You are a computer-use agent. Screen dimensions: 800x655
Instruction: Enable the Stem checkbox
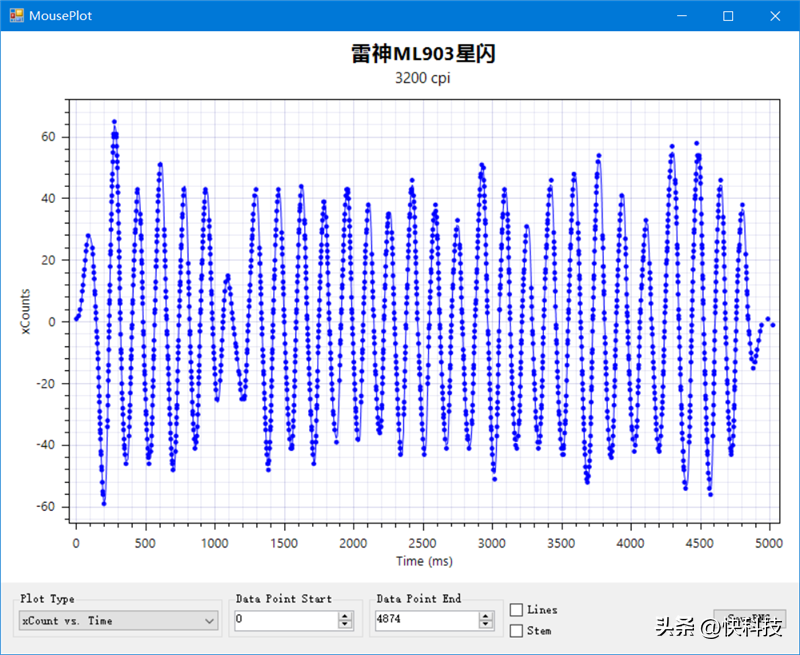516,631
